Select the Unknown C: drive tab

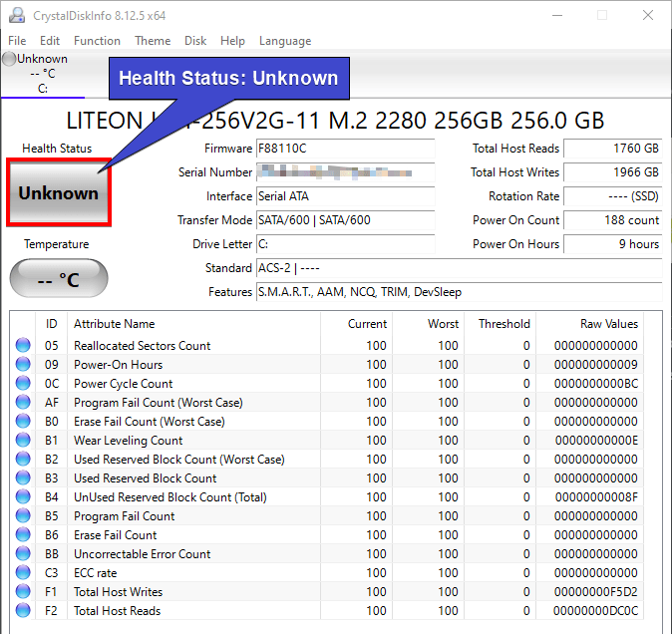coord(42,74)
